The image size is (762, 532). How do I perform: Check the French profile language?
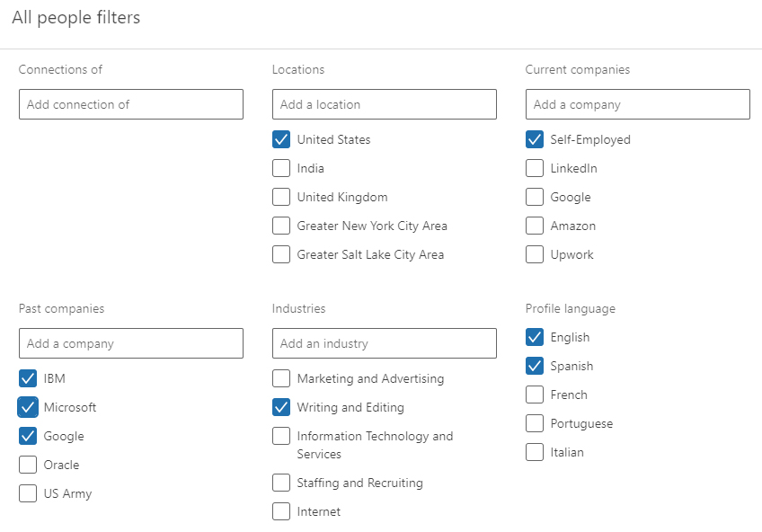pyautogui.click(x=535, y=395)
